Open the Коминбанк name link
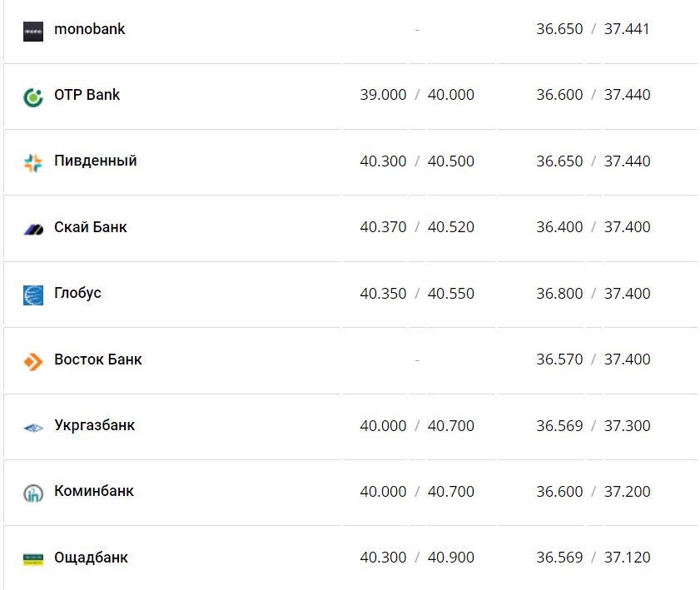The width and height of the screenshot is (700, 590). (94, 491)
